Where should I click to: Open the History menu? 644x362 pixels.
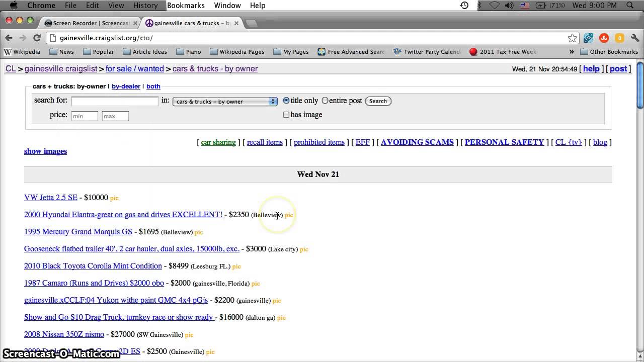click(x=145, y=6)
